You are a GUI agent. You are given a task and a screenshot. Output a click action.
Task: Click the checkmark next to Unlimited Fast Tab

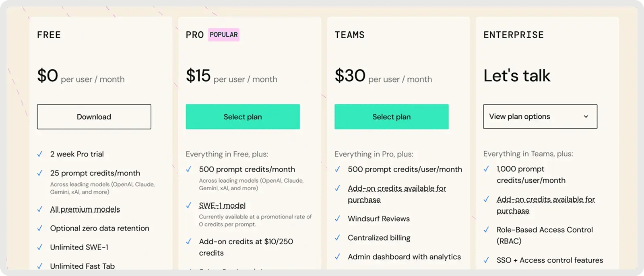click(x=40, y=266)
